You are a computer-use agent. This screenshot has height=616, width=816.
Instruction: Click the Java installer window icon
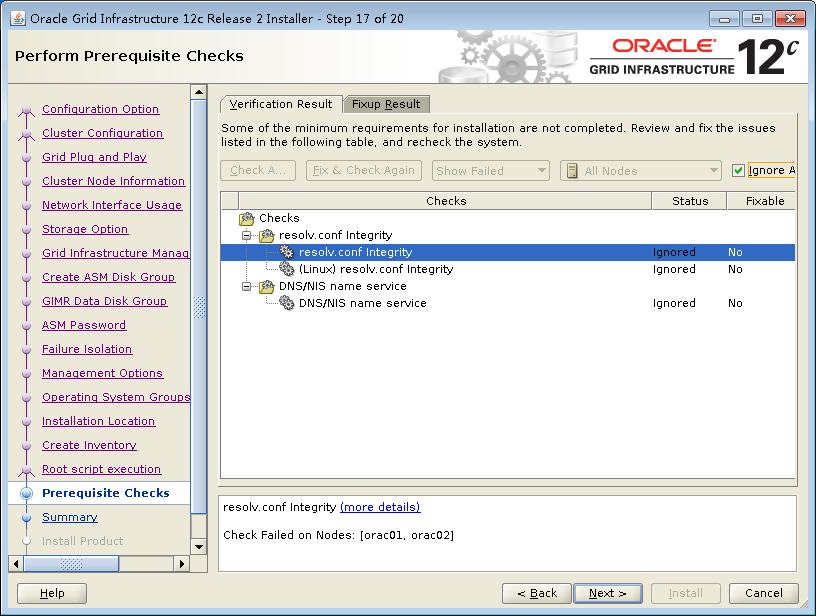pos(18,18)
